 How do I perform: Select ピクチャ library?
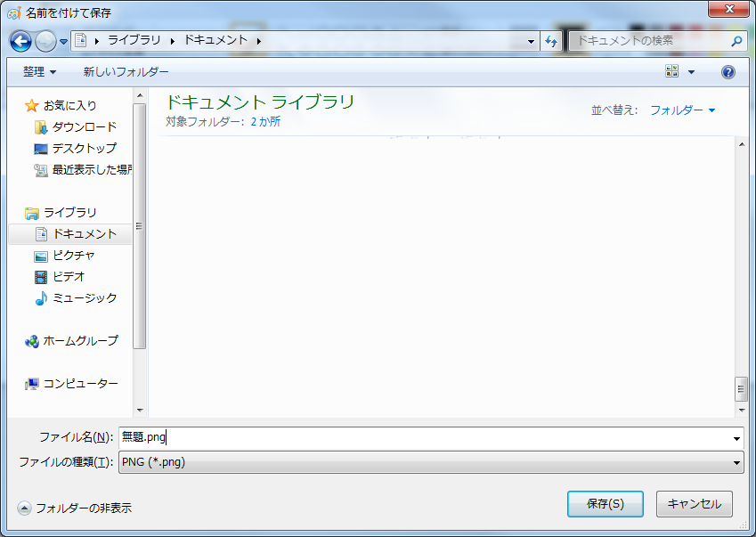coord(74,255)
